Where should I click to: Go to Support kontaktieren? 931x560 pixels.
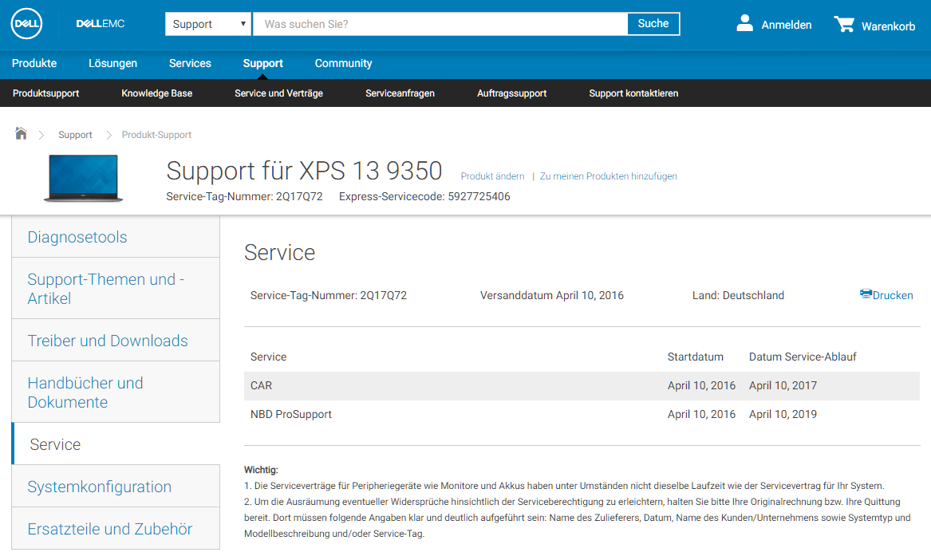click(x=633, y=93)
